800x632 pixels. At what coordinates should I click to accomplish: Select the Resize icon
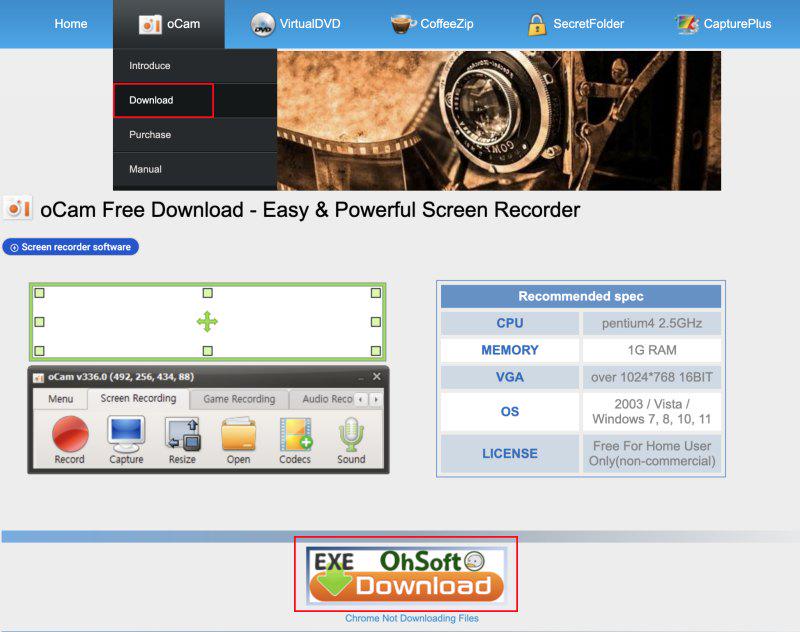point(182,435)
